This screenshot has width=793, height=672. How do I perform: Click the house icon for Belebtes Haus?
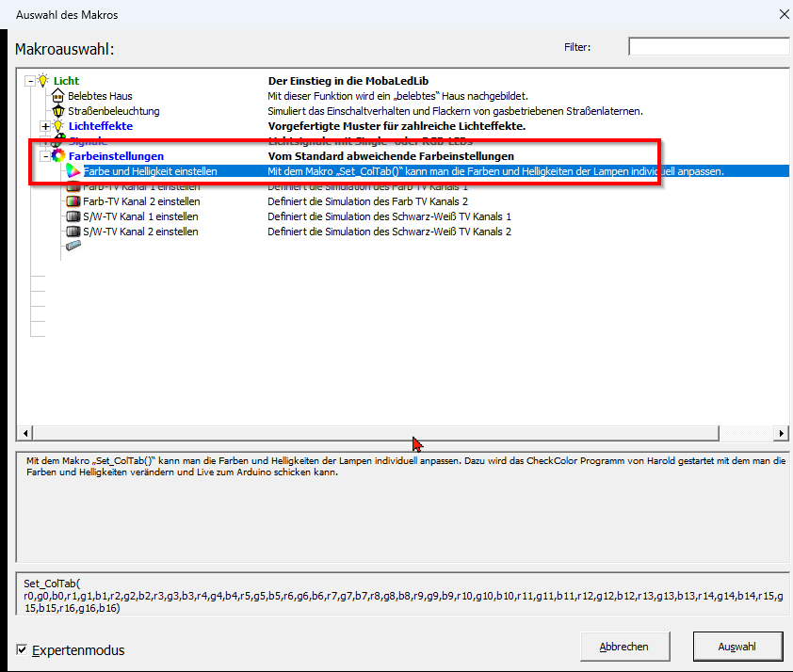(57, 96)
